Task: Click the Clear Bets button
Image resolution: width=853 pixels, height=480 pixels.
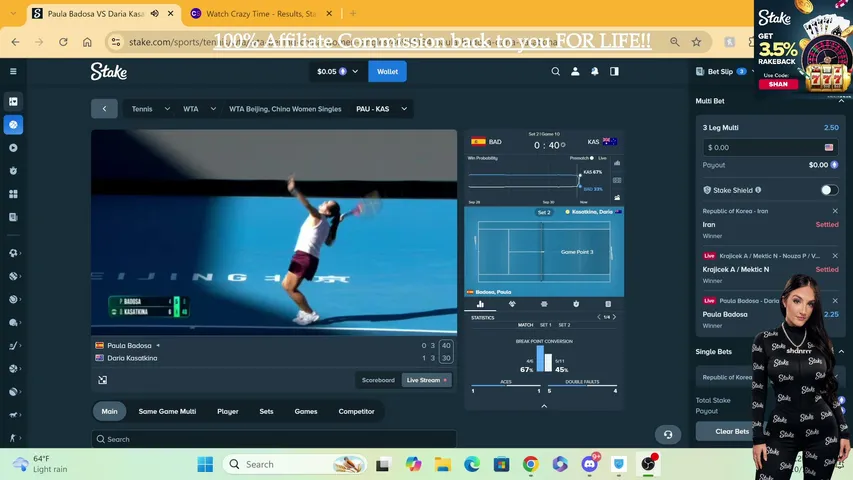Action: pos(732,431)
